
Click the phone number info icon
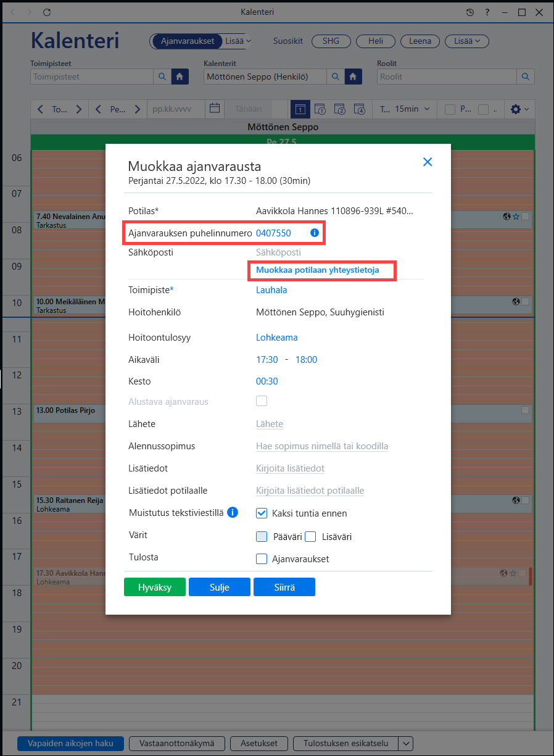click(x=314, y=233)
